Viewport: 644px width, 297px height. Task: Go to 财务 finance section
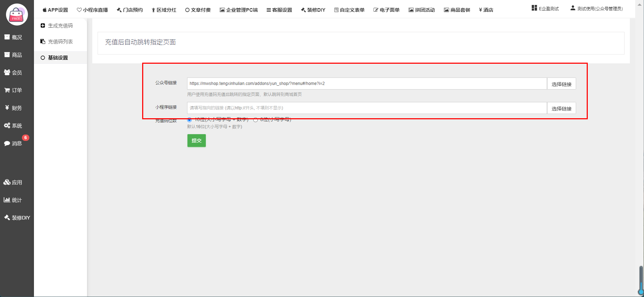(13, 108)
